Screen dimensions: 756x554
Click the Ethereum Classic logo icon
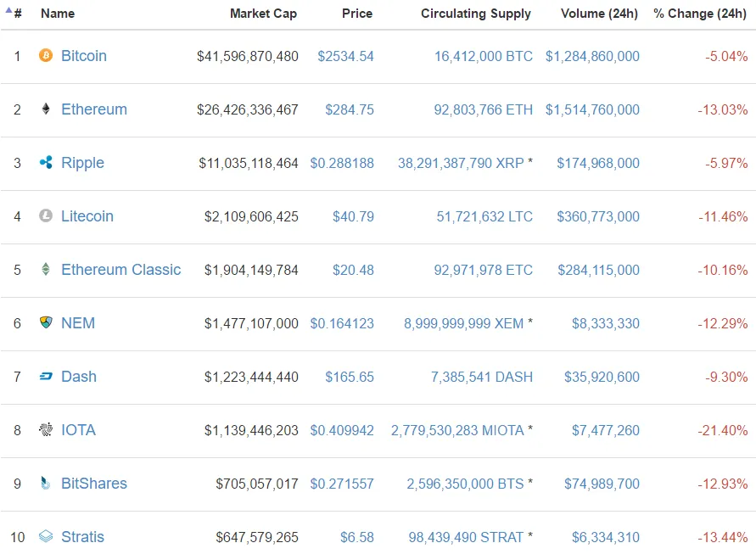click(46, 269)
